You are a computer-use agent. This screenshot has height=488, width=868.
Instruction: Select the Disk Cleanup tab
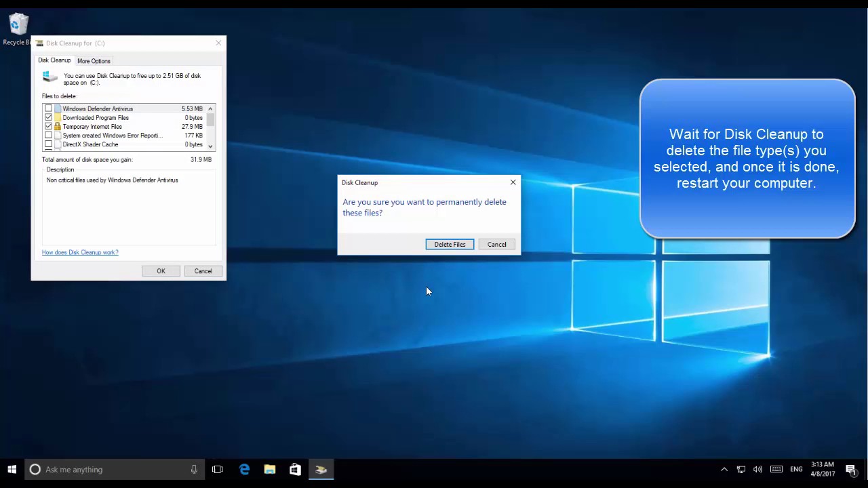54,60
